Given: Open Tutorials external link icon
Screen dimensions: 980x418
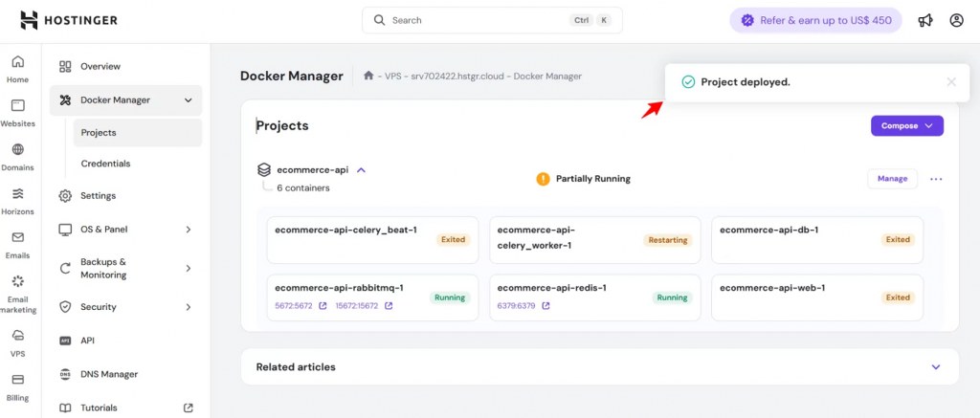Looking at the screenshot, I should pyautogui.click(x=189, y=408).
